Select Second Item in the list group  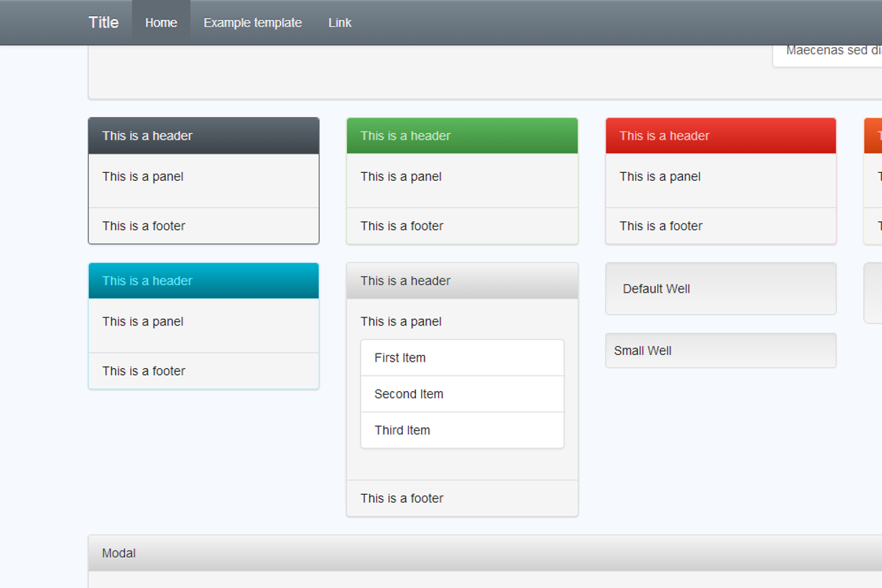462,394
